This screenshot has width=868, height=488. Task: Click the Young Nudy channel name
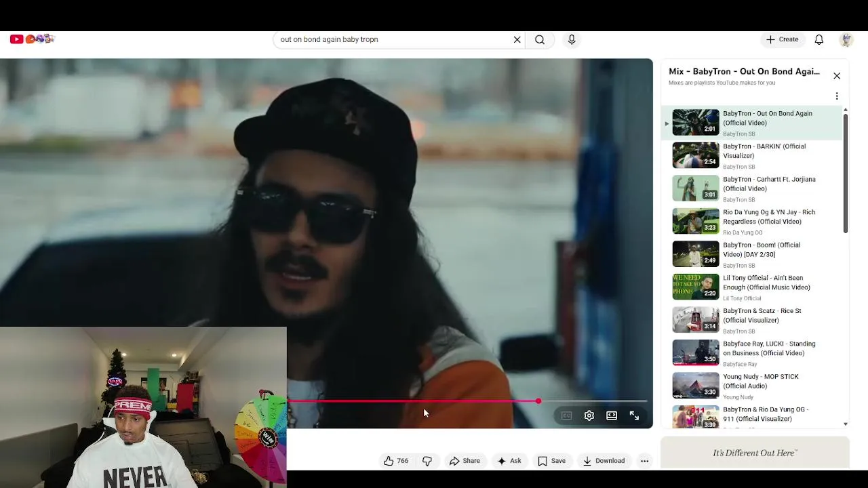click(738, 397)
